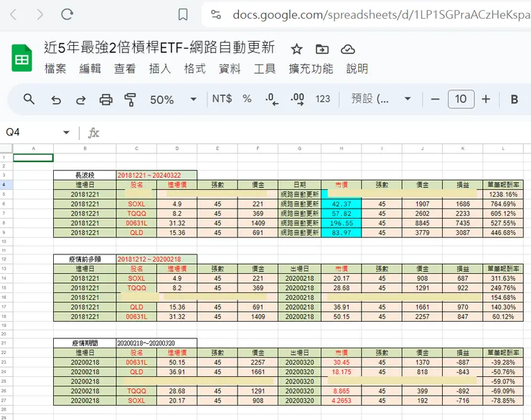
Task: Star the spreadsheet
Action: (x=296, y=49)
